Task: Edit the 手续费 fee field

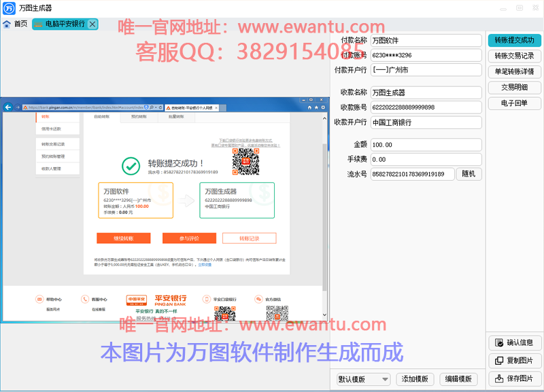Action: click(426, 159)
